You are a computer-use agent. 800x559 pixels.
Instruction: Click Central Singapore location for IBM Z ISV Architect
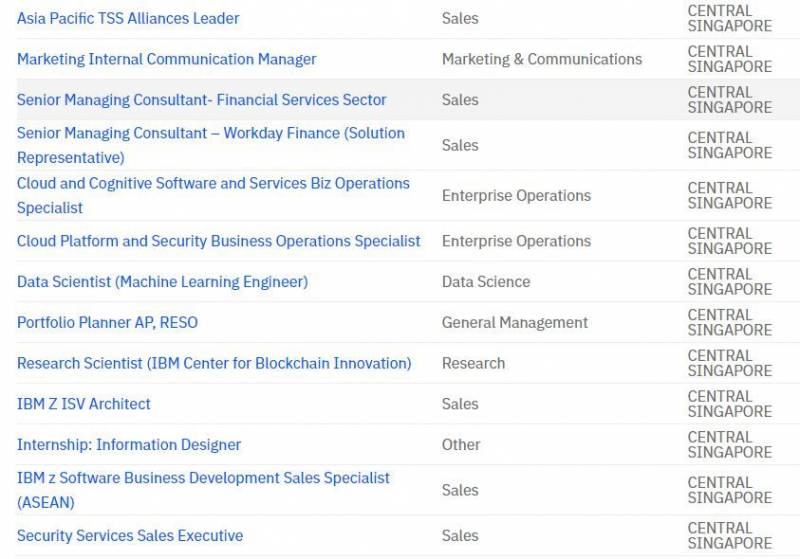pyautogui.click(x=729, y=404)
